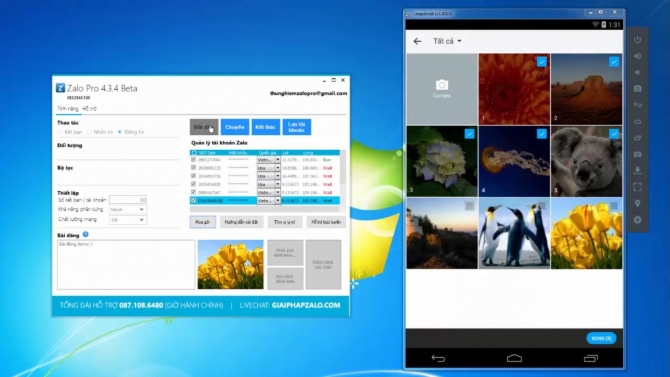This screenshot has width=670, height=377.
Task: Tap the back arrow beside Tất cả
Action: pos(417,41)
